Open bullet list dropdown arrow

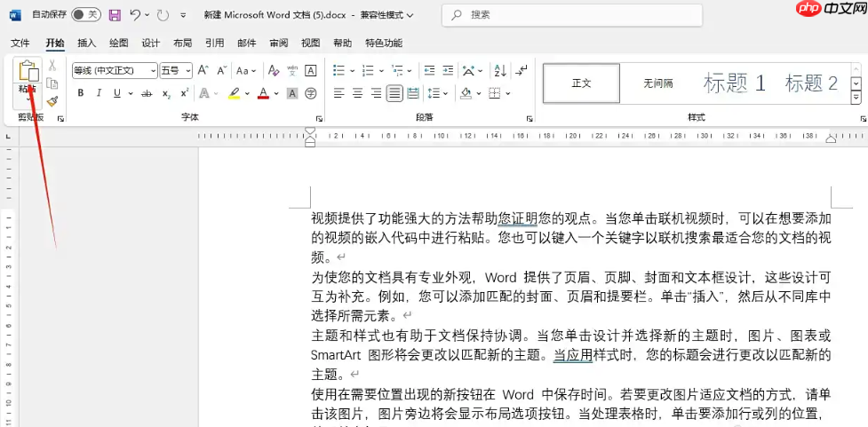coord(352,70)
